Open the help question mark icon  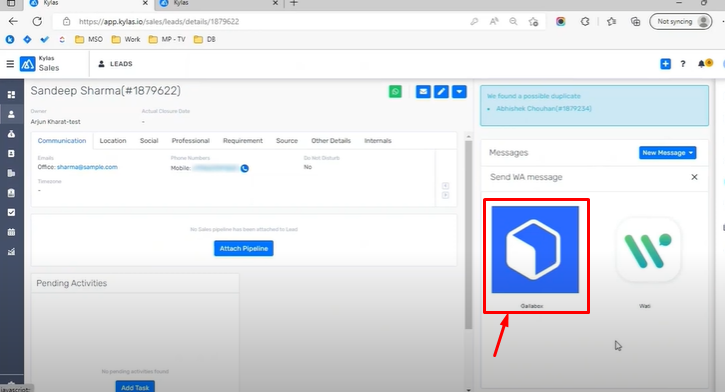tap(683, 64)
